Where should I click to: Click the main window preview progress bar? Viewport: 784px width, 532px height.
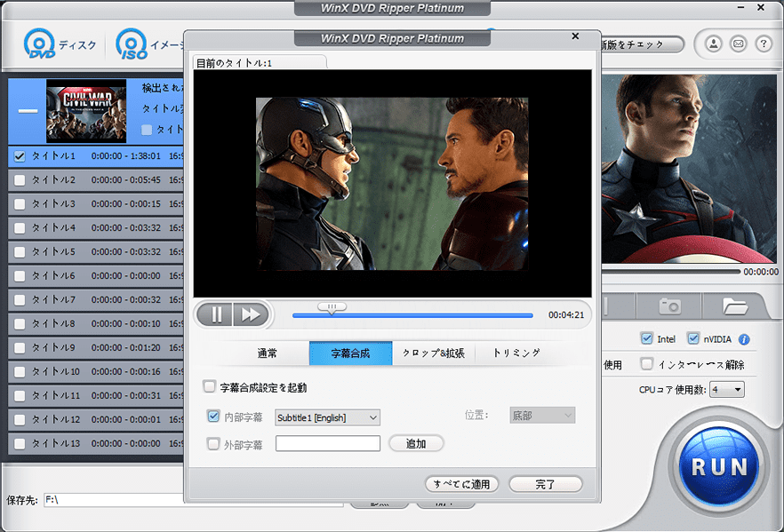click(670, 272)
